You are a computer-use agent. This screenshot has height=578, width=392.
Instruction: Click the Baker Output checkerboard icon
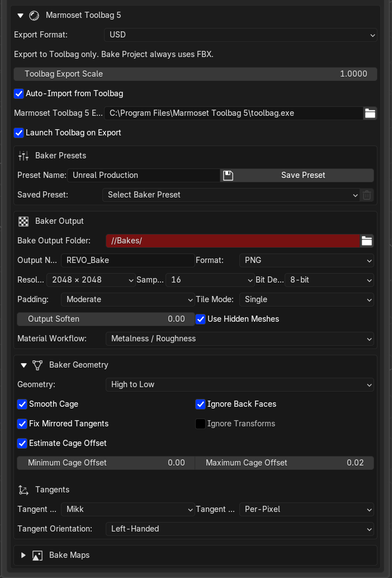tap(23, 221)
